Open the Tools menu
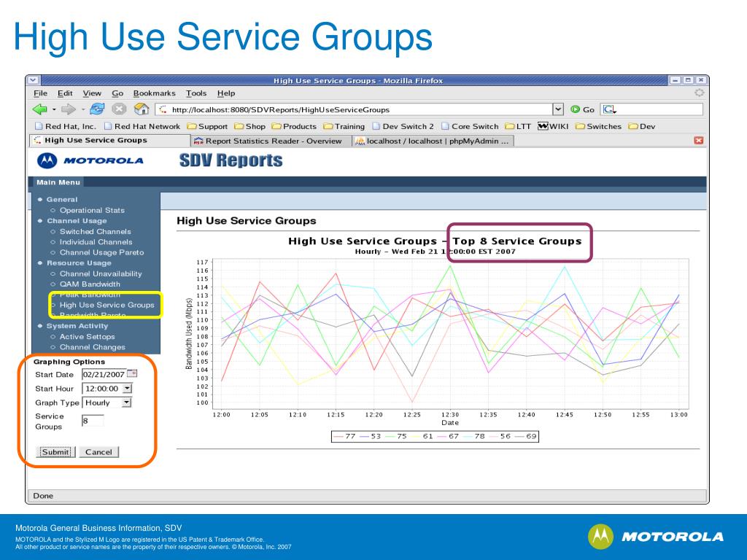747x560 pixels. tap(196, 93)
